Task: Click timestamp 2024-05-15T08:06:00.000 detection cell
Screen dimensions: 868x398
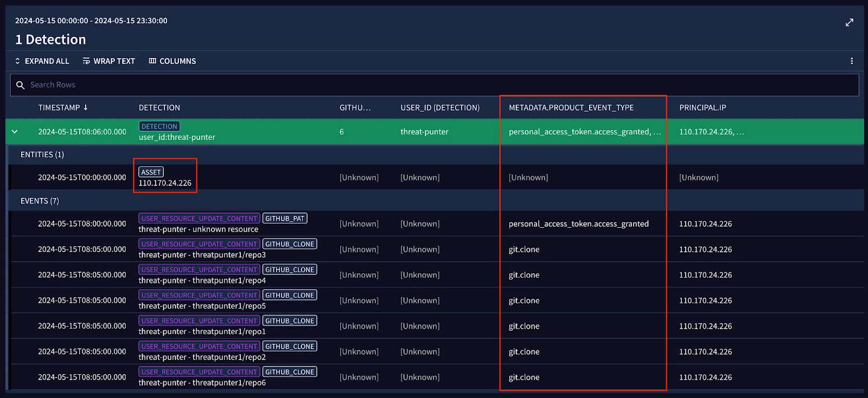Action: click(x=82, y=132)
